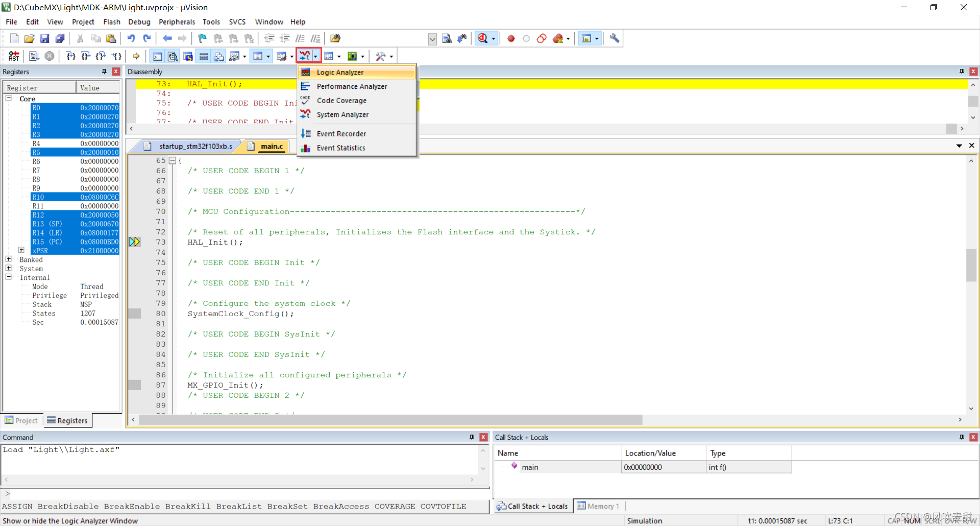Image resolution: width=980 pixels, height=526 pixels.
Task: Click the Save All icon
Action: point(60,38)
